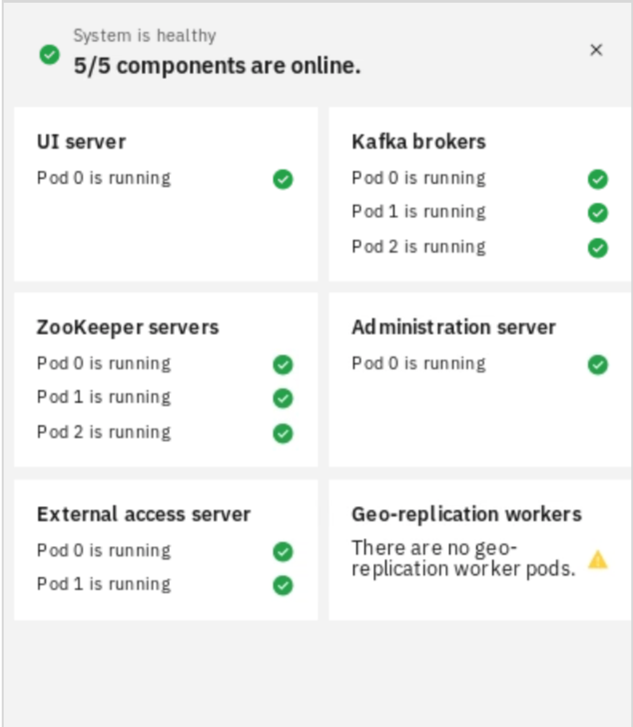Image resolution: width=633 pixels, height=727 pixels.
Task: Select the Administration server card heading
Action: point(454,327)
